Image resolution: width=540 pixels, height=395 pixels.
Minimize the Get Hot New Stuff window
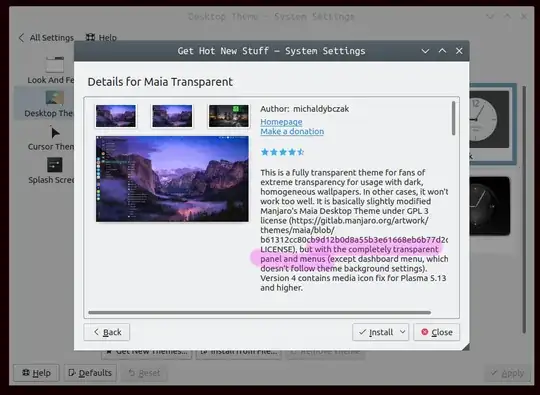pyautogui.click(x=425, y=51)
